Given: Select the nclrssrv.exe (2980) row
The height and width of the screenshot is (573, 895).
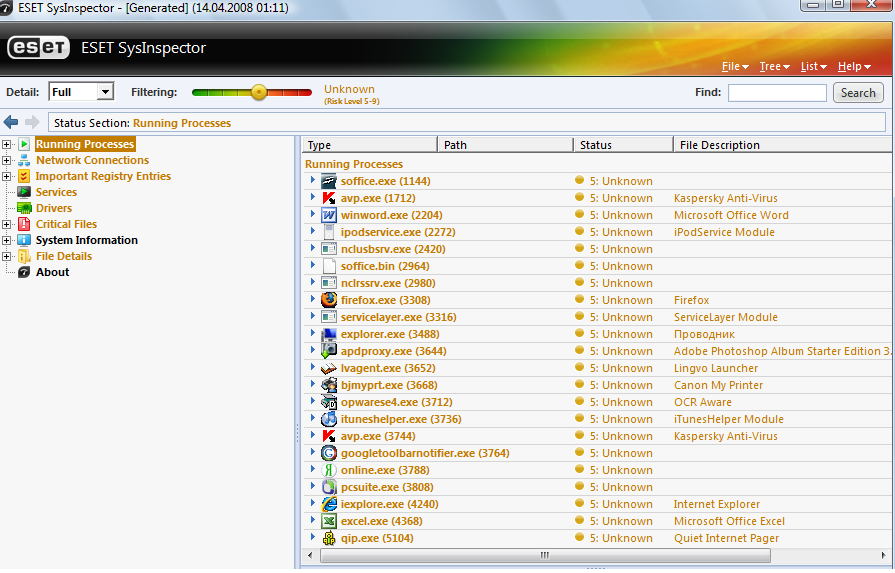Looking at the screenshot, I should click(x=596, y=284).
